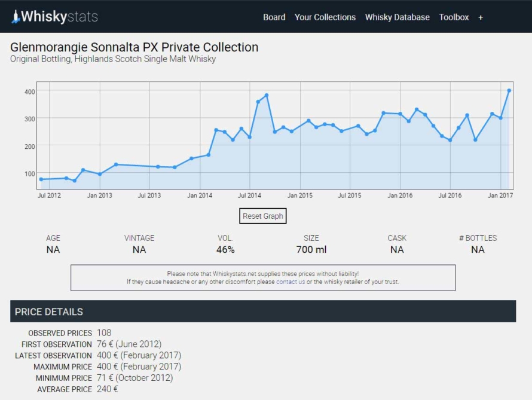The height and width of the screenshot is (400, 532).
Task: Click the 'Glenmorangie Sonnalta PX Private Collection' heading
Action: point(134,47)
